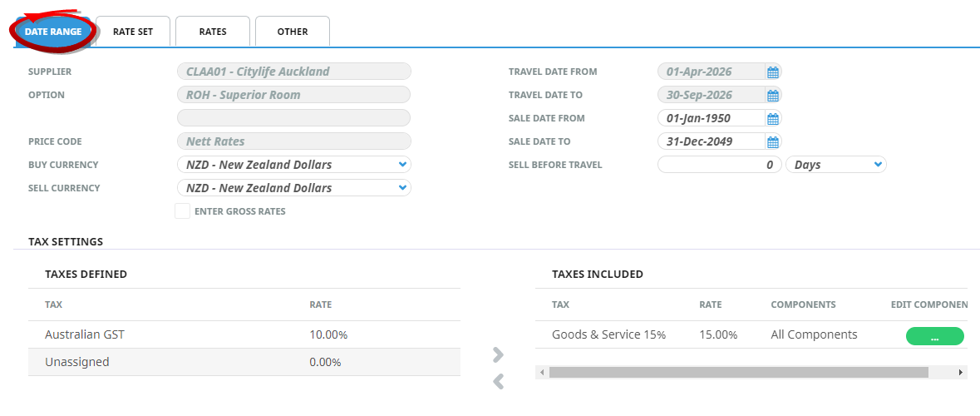The image size is (980, 416).
Task: Switch to the Rate Set tab
Action: tap(133, 32)
